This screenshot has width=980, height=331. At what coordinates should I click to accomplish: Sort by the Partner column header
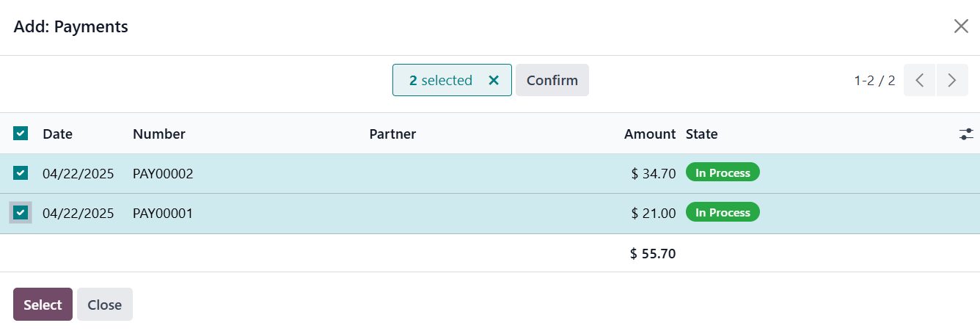(392, 134)
